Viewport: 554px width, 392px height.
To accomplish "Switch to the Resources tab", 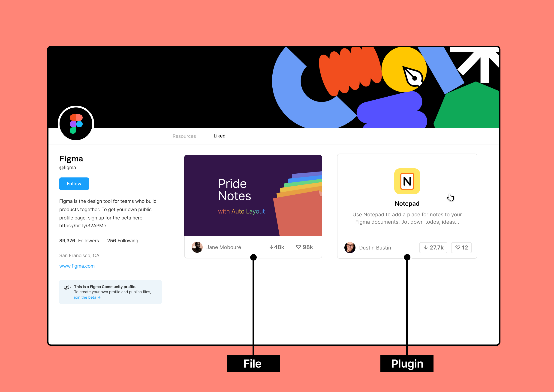I will point(185,136).
